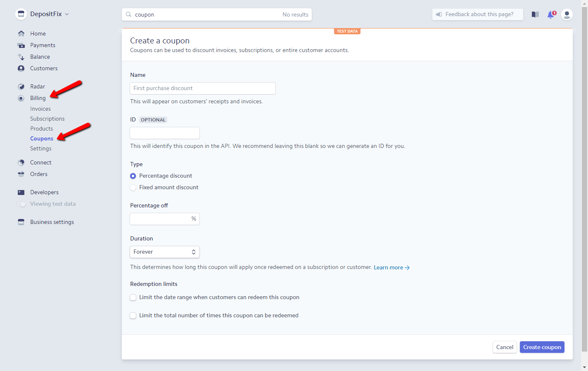Follow the Learn more link

[x=391, y=268]
